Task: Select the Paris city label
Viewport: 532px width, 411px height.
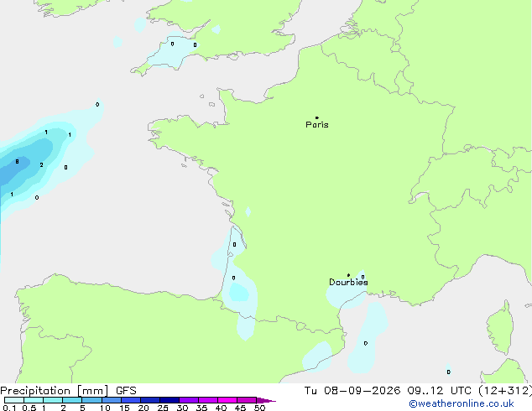Action: click(x=317, y=125)
